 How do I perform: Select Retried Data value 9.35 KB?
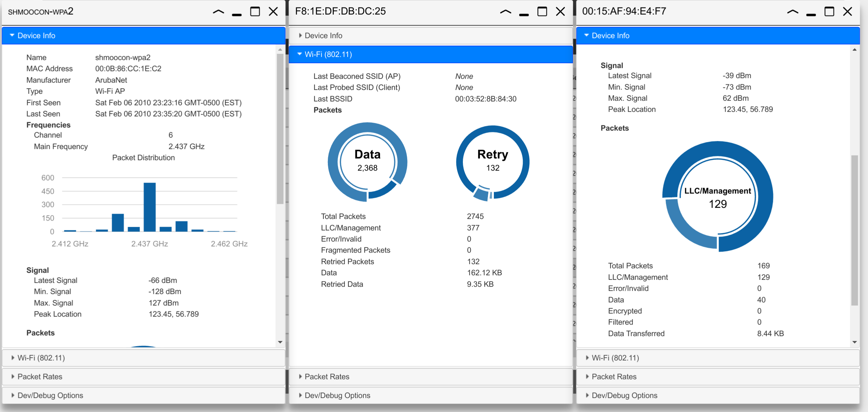[480, 284]
